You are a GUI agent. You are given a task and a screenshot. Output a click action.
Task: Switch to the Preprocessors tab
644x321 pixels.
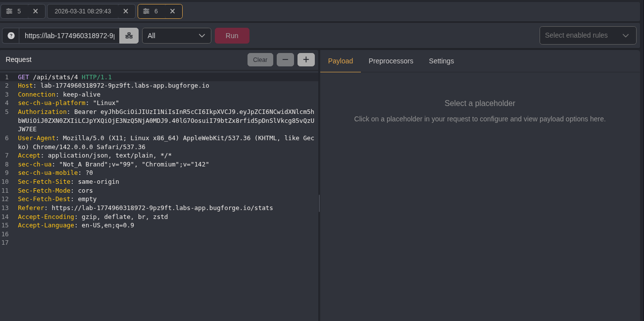391,61
